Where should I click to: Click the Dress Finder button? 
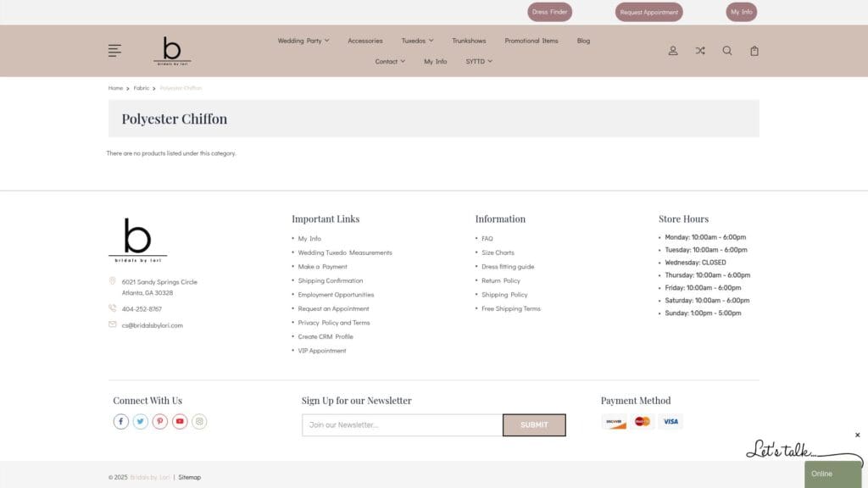coord(550,12)
